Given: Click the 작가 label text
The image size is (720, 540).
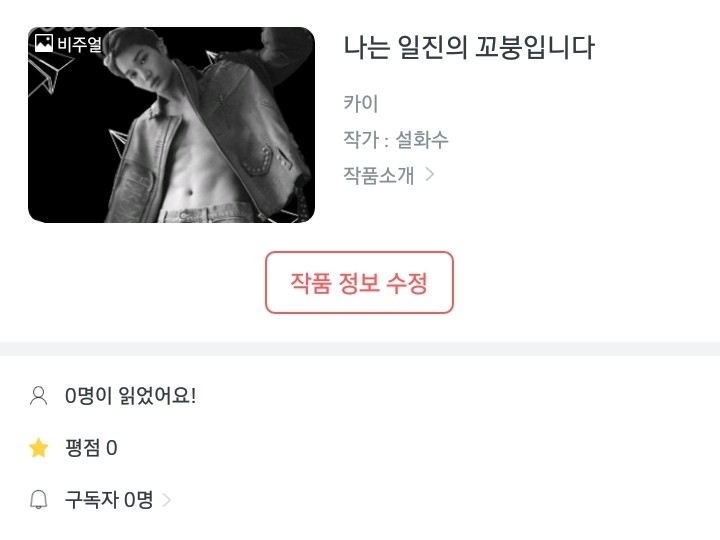Looking at the screenshot, I should 361,140.
